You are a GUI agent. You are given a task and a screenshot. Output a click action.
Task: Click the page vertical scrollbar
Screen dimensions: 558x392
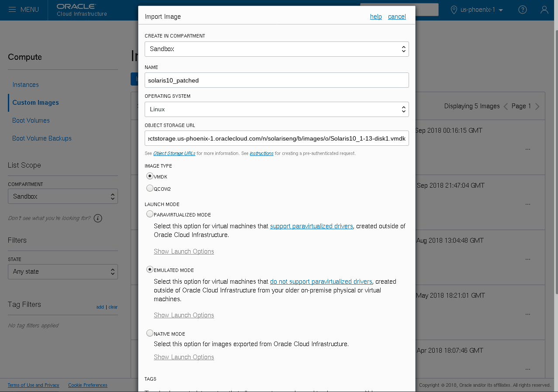(555, 162)
